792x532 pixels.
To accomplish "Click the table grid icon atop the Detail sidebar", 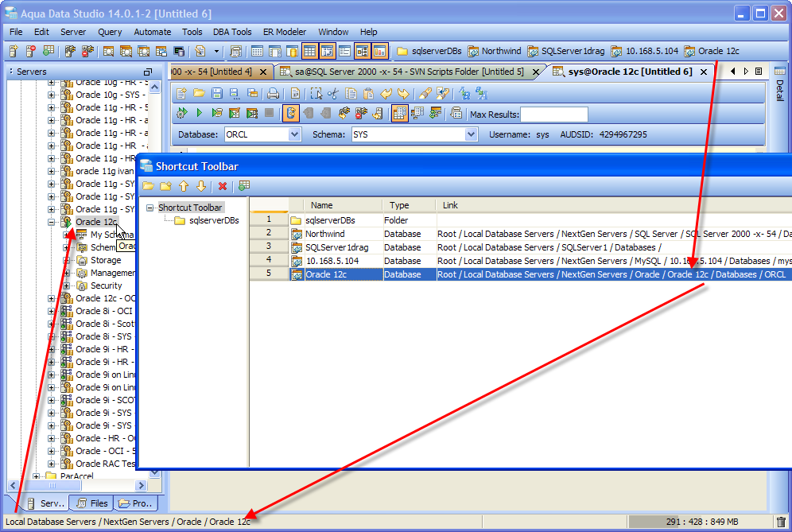I will (x=780, y=72).
